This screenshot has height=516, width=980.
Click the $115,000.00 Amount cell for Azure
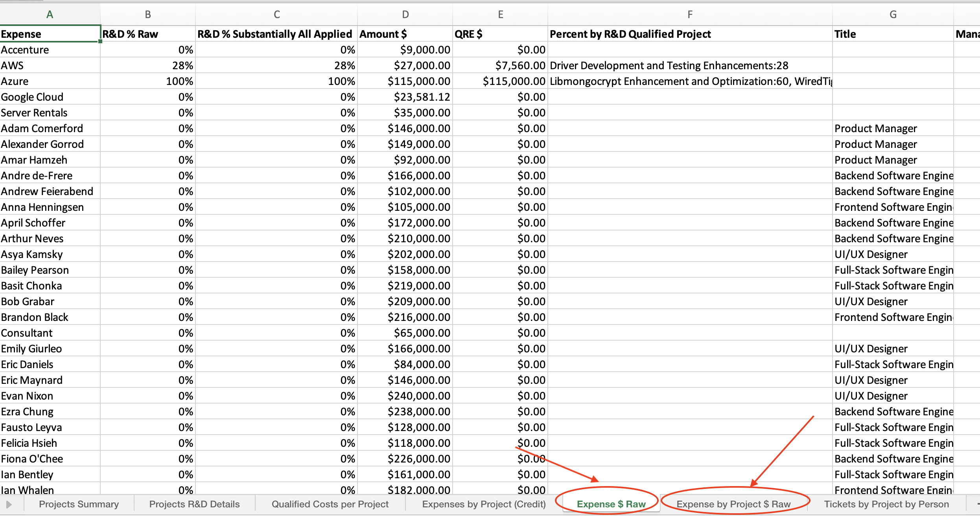[x=405, y=81]
